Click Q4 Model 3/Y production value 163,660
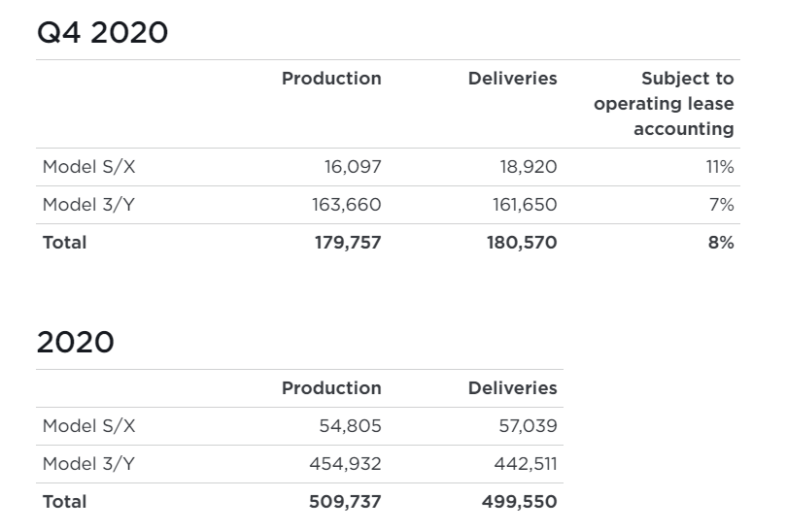Viewport: 787px width, 532px height. pos(346,205)
